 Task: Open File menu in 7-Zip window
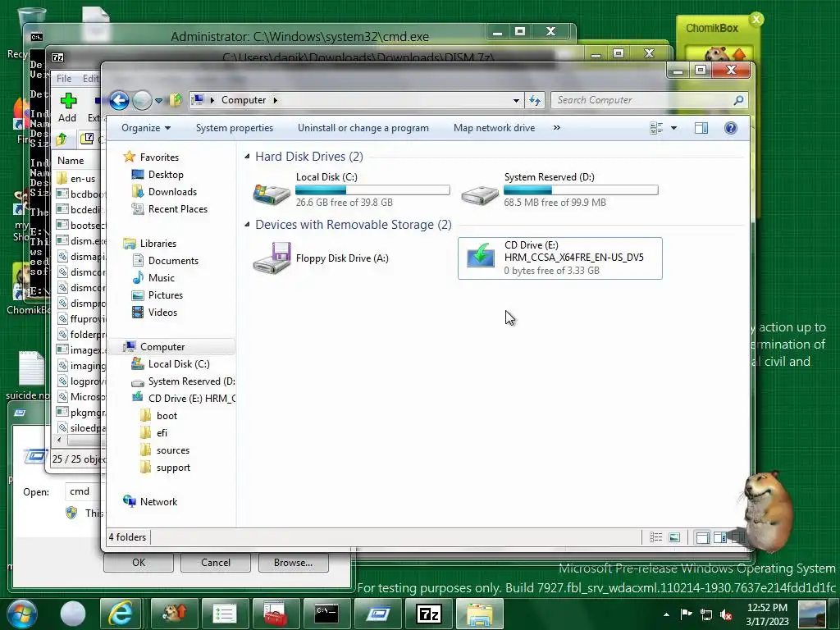pyautogui.click(x=64, y=78)
